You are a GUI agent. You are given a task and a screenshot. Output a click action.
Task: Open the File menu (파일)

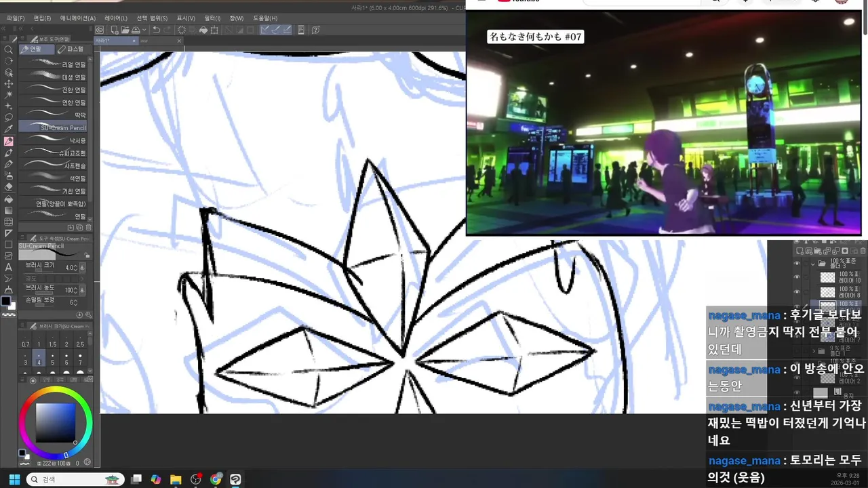(15, 18)
